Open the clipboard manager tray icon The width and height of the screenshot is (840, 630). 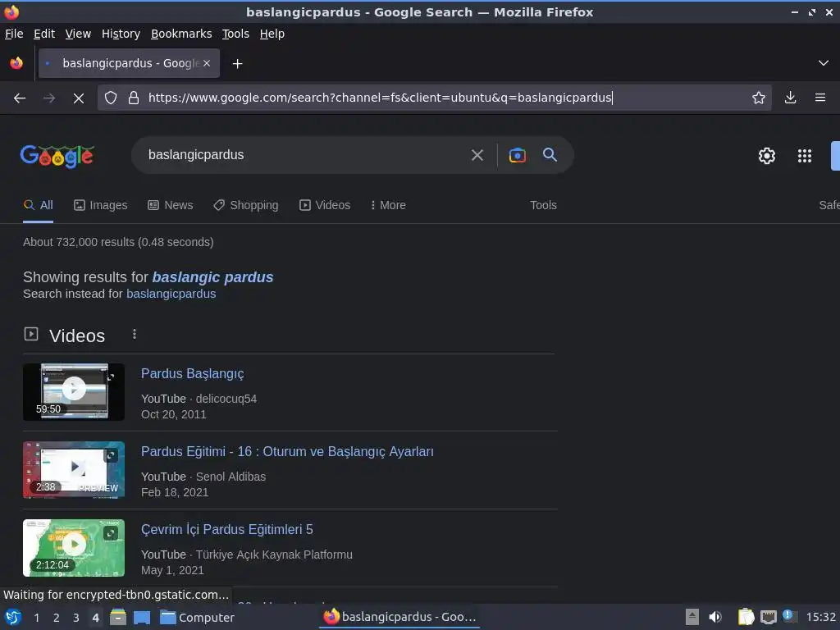tap(746, 617)
